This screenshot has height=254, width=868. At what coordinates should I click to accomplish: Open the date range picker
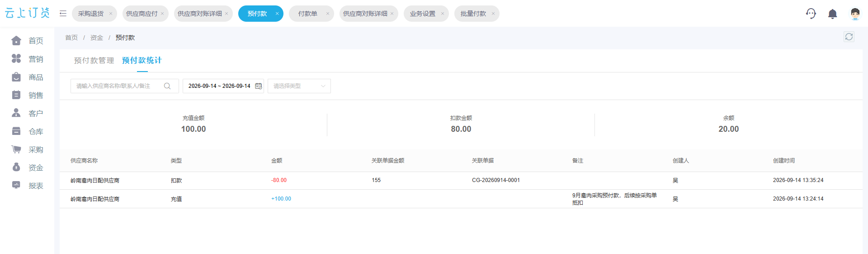point(223,86)
